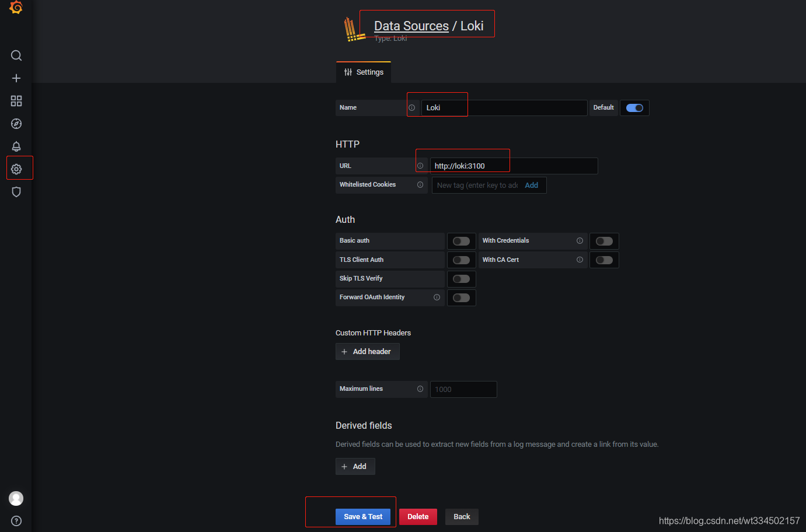Open the Configuration gear icon
The width and height of the screenshot is (806, 532).
pyautogui.click(x=16, y=169)
